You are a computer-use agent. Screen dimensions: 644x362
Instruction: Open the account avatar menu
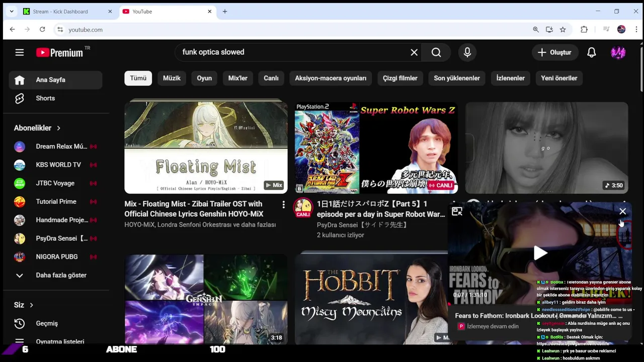(618, 52)
